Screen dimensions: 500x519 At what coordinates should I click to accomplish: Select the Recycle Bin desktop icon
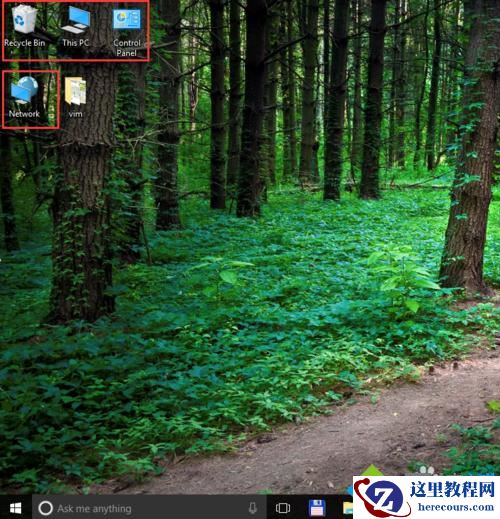[24, 27]
